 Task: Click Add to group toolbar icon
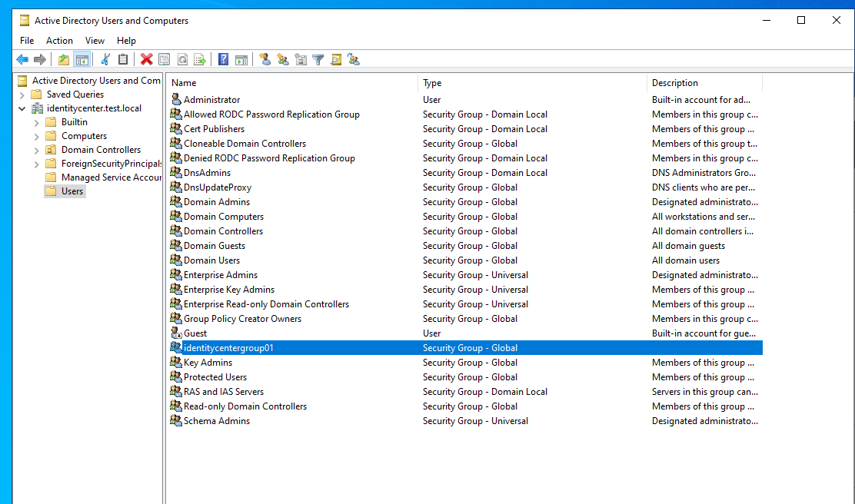pos(354,59)
